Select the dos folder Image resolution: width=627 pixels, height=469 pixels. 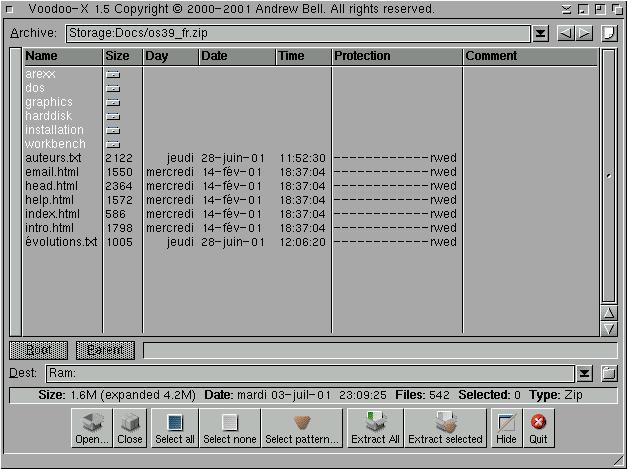pyautogui.click(x=35, y=88)
